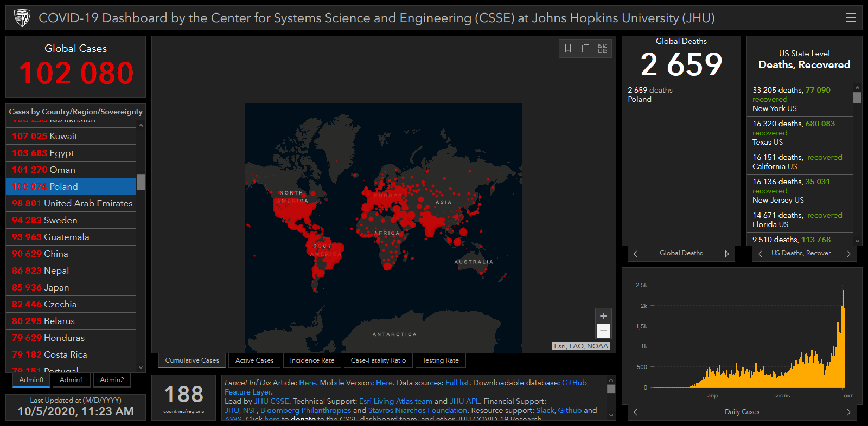Go to previous US Deaths, Recovered panel
The image size is (868, 426).
point(761,254)
